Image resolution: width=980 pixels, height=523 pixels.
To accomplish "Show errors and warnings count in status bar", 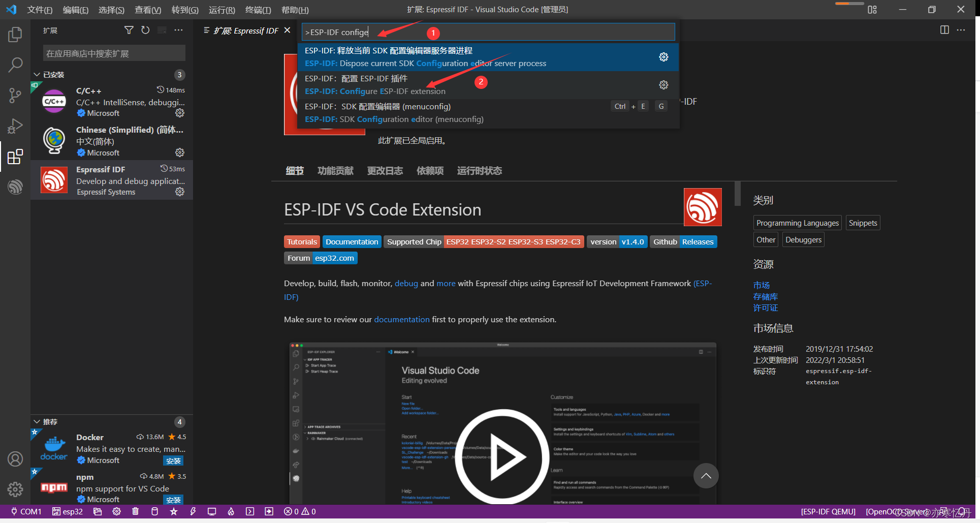I will [300, 511].
